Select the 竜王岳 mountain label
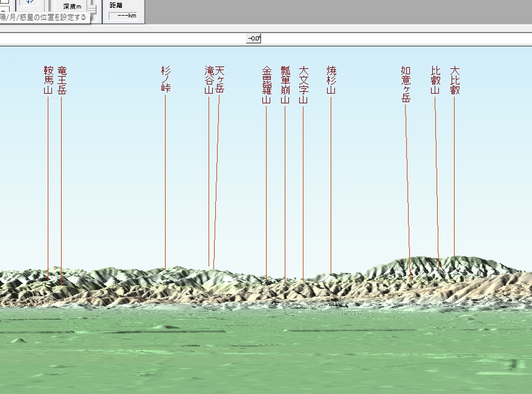Viewport: 532px width, 394px height. (x=62, y=80)
